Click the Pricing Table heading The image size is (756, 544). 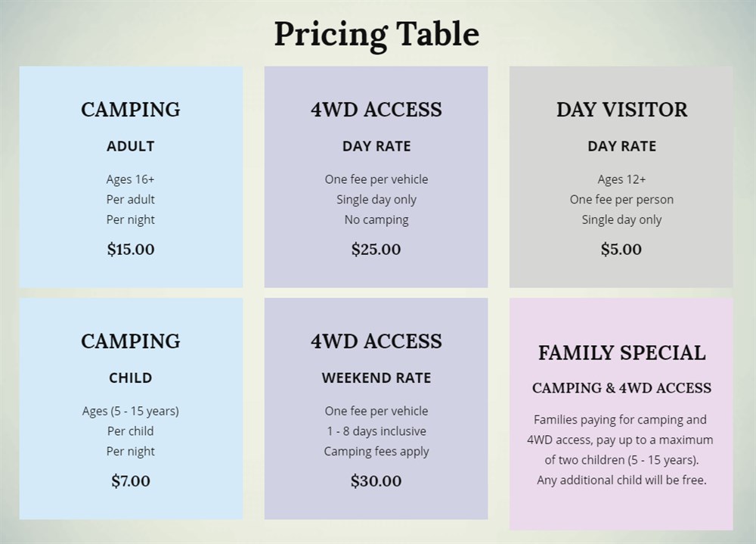[376, 34]
